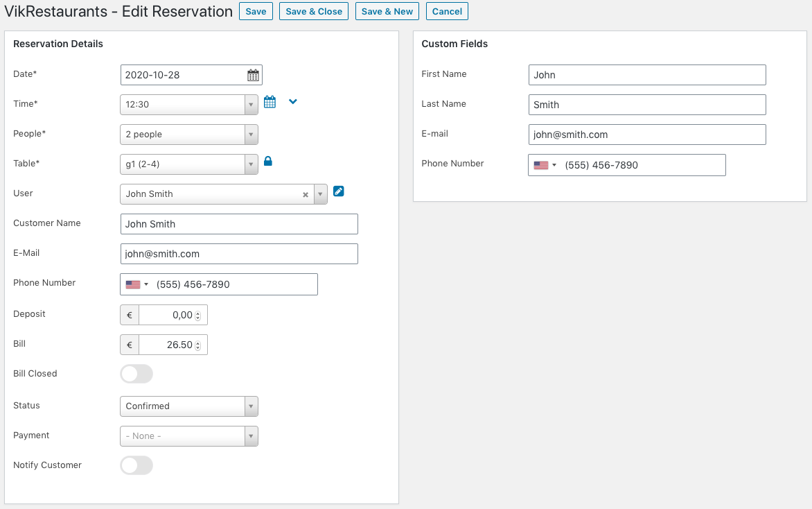Toggle the Notify Customer switch
This screenshot has width=812, height=509.
coord(136,465)
